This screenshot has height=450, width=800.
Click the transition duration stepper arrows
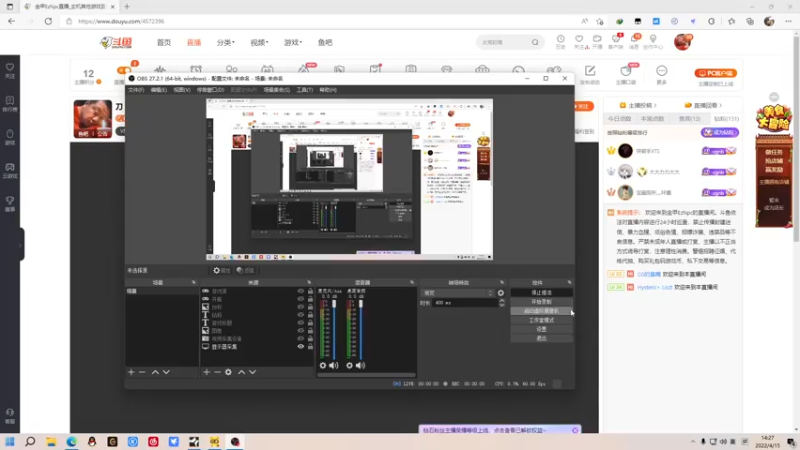[x=502, y=303]
